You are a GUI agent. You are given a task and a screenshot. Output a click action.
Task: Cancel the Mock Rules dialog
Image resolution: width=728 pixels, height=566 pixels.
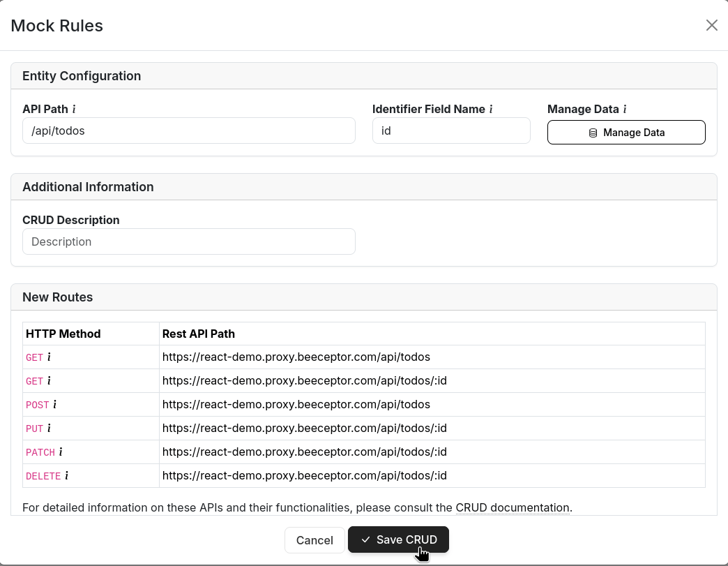(314, 539)
